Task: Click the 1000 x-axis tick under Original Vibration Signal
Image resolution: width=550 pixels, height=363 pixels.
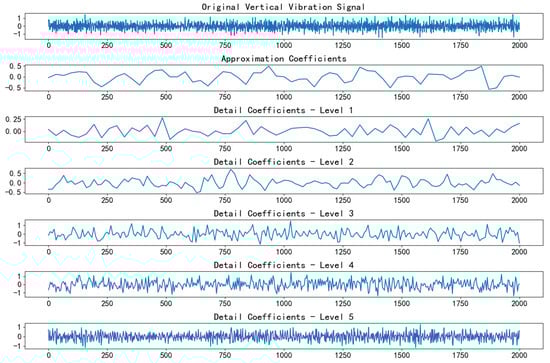Action: point(283,45)
